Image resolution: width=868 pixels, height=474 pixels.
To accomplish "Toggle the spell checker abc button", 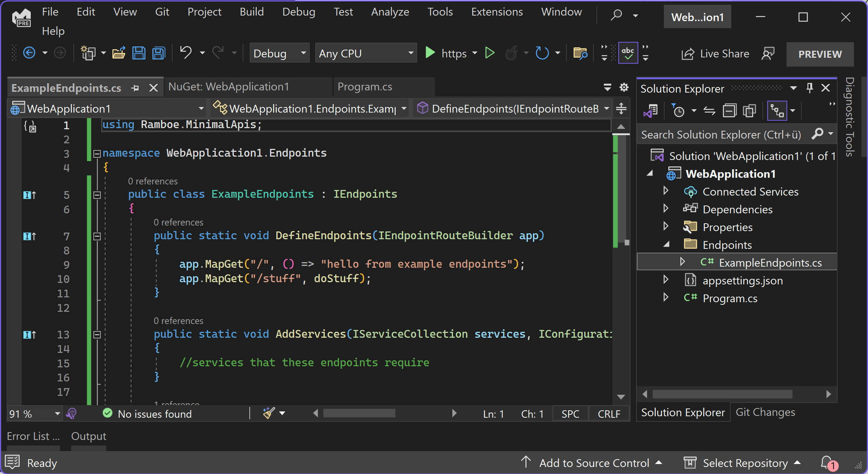I will pyautogui.click(x=628, y=53).
